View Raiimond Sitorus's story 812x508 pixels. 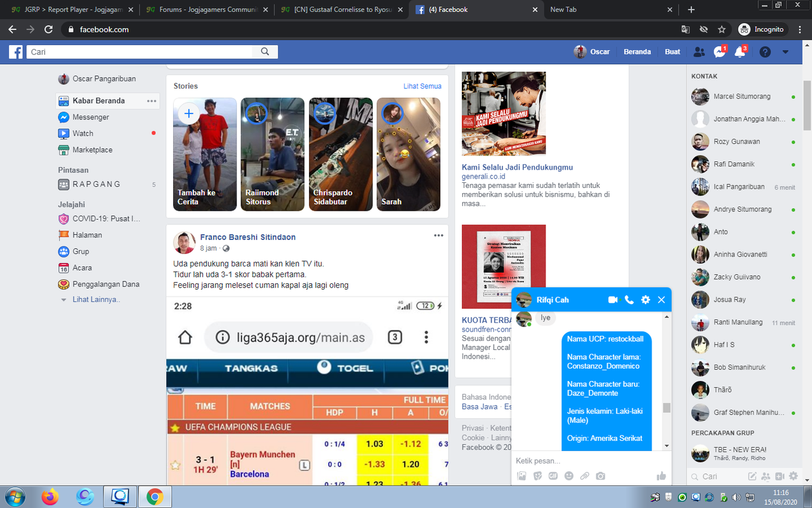pos(273,154)
